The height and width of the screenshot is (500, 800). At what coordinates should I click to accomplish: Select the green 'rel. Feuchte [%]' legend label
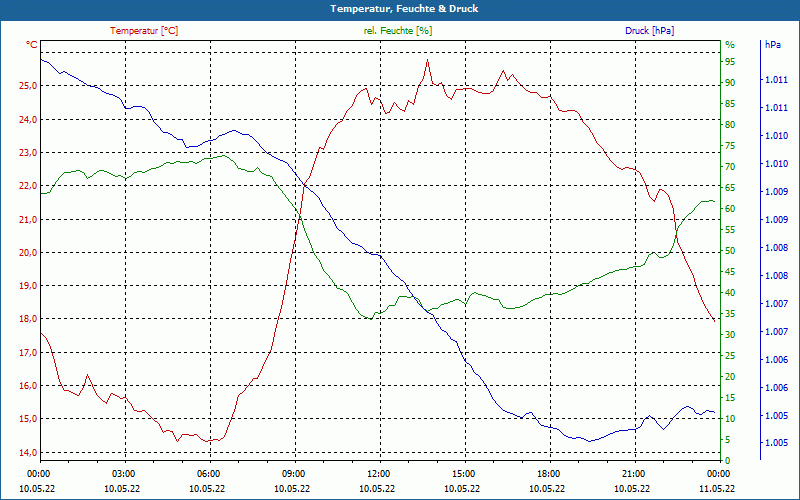tap(397, 31)
